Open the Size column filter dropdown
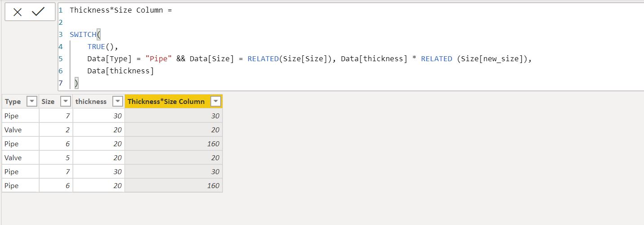 pos(66,102)
